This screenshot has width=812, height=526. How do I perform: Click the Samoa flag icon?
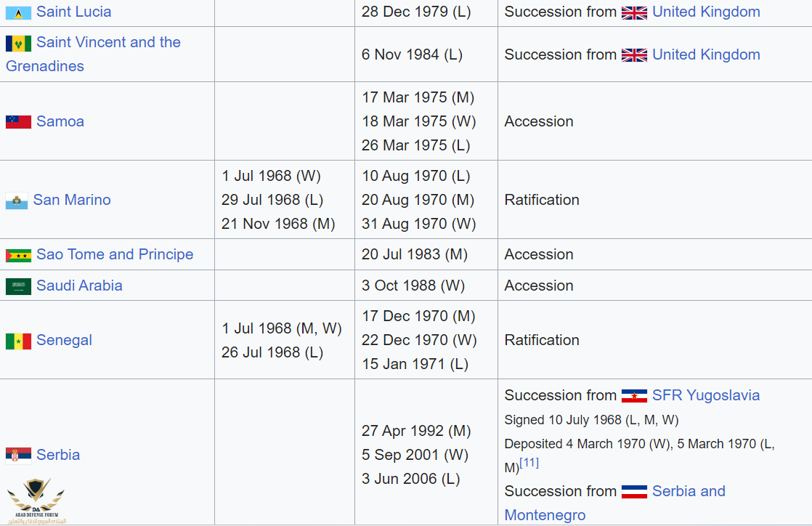18,122
